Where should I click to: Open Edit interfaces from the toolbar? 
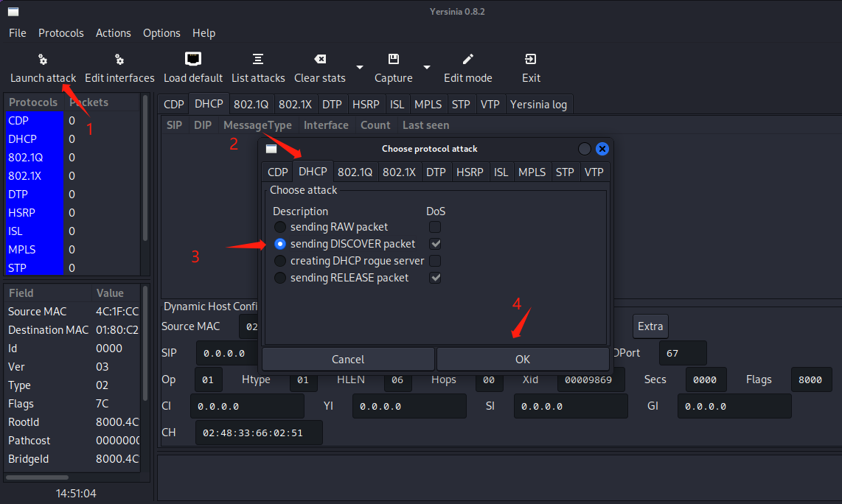(119, 60)
